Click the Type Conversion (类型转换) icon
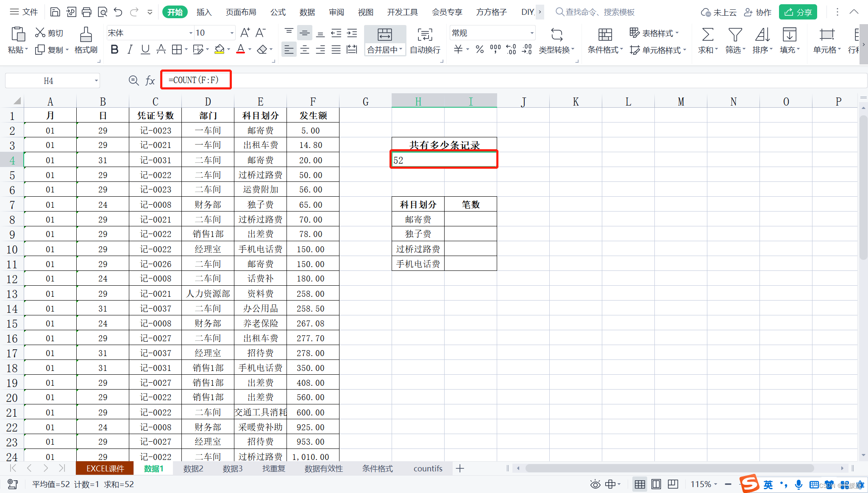 click(x=556, y=35)
